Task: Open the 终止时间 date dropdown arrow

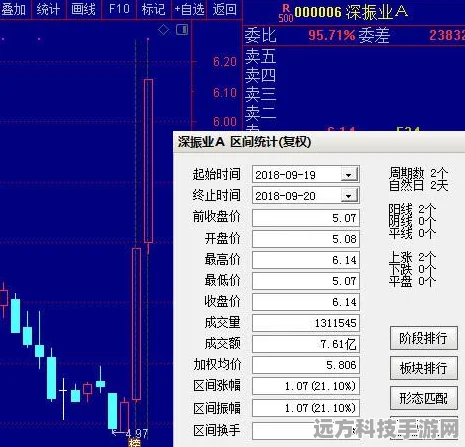Action: coord(349,196)
